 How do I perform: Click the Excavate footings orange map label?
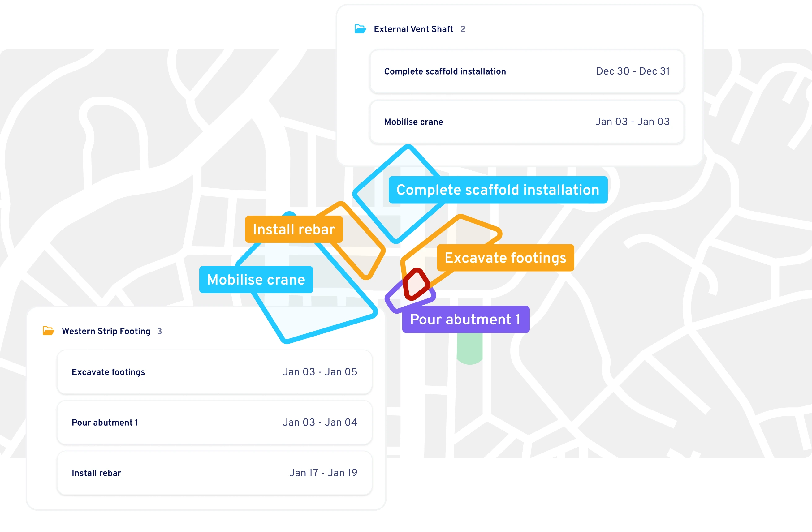pyautogui.click(x=505, y=258)
